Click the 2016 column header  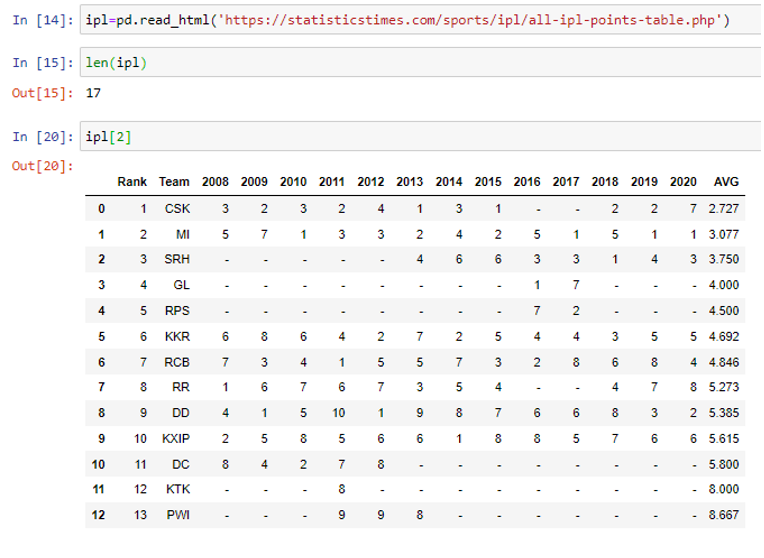(x=527, y=182)
